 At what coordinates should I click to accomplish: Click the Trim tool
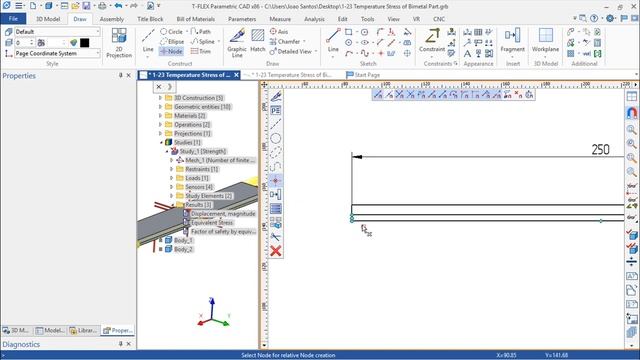point(200,51)
